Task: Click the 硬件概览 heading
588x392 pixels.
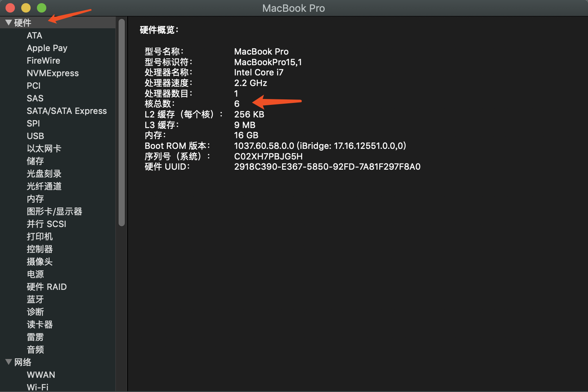Action: click(159, 30)
